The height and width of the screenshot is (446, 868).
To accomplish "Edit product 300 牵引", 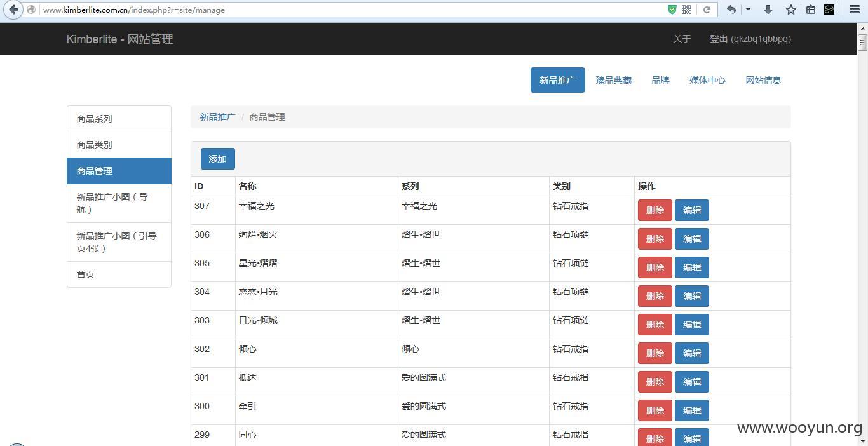I will tap(692, 410).
